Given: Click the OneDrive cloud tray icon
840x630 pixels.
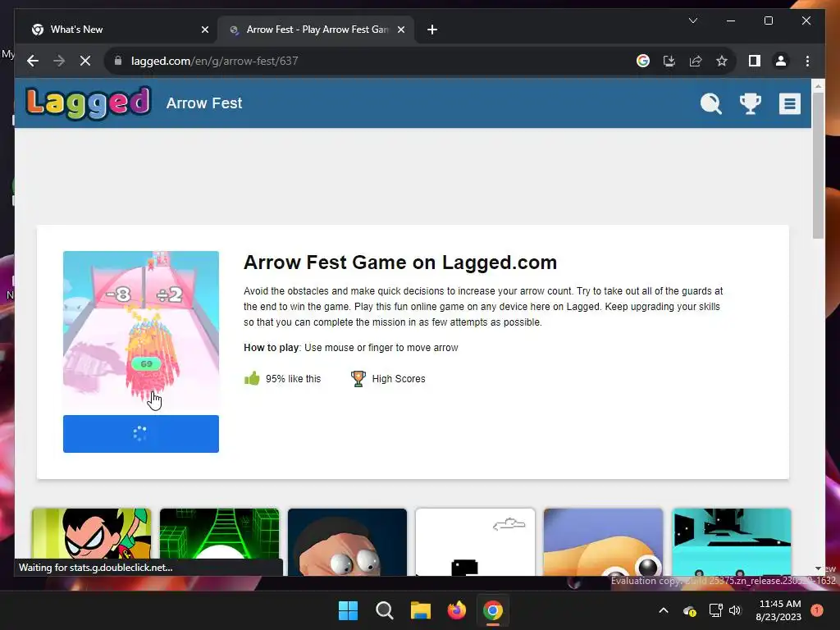Looking at the screenshot, I should 689,610.
